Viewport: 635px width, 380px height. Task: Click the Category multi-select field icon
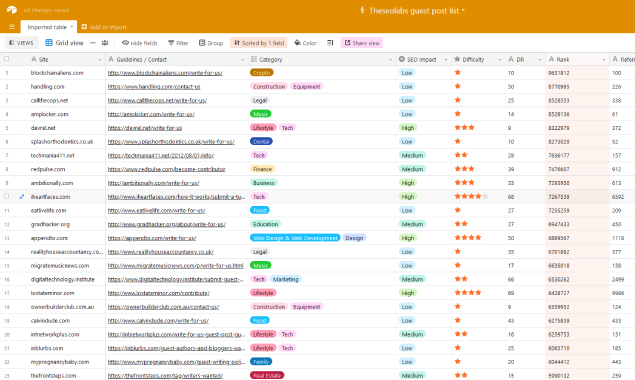pyautogui.click(x=254, y=59)
